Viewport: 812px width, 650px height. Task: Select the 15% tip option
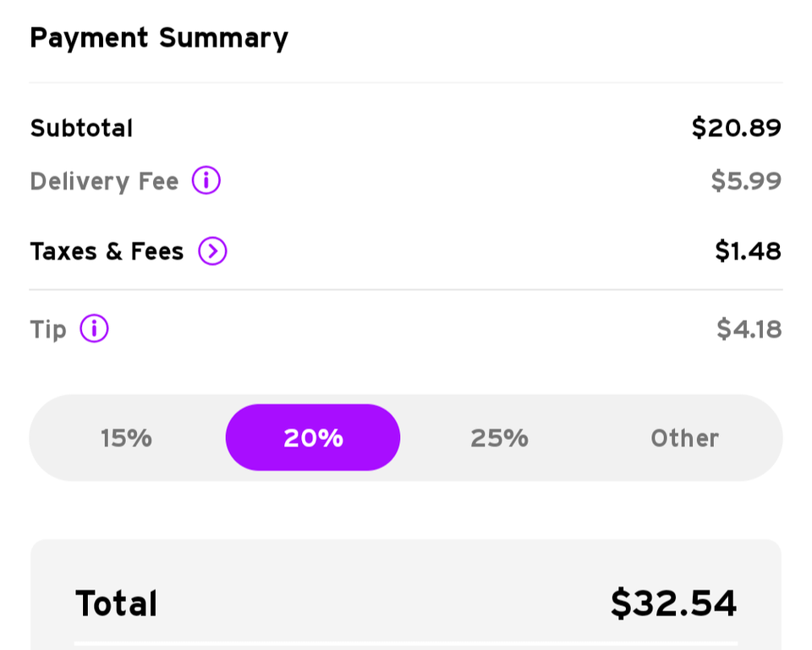point(126,438)
